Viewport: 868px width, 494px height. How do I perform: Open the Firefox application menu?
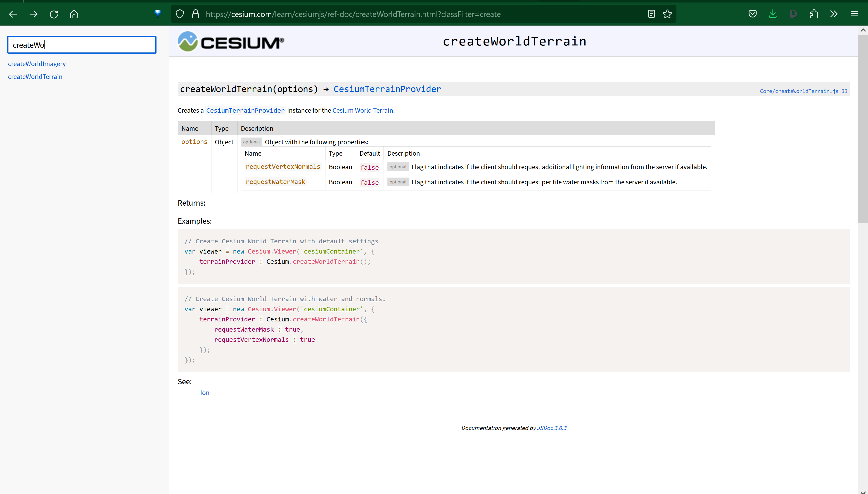pyautogui.click(x=854, y=14)
